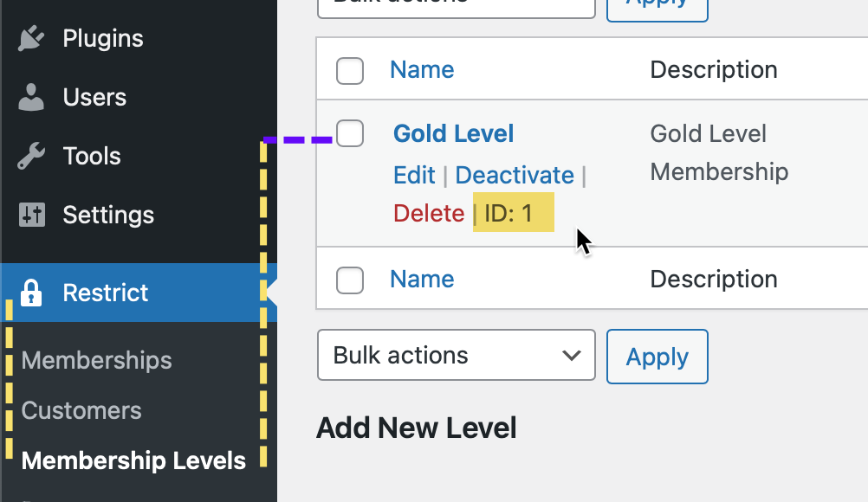Sort by Name column in footer
This screenshot has width=868, height=502.
coord(422,280)
